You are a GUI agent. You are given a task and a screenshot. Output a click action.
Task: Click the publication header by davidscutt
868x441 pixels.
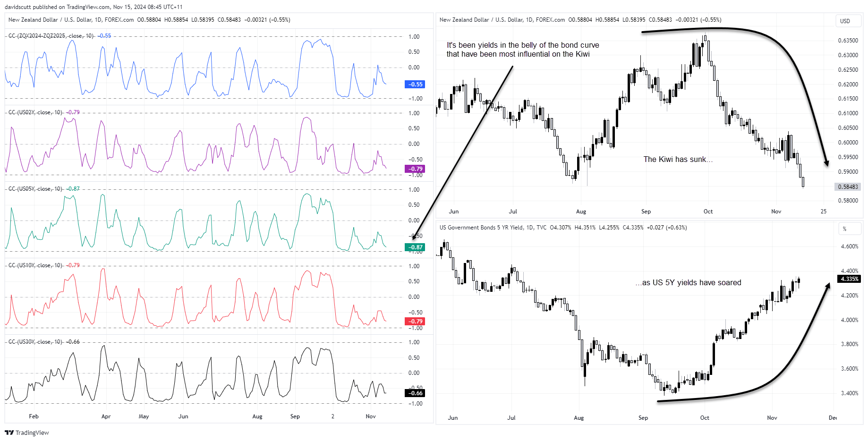coord(94,7)
